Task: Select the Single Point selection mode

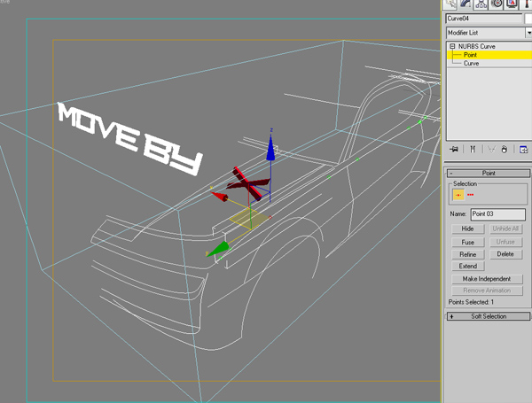Action: coord(458,194)
